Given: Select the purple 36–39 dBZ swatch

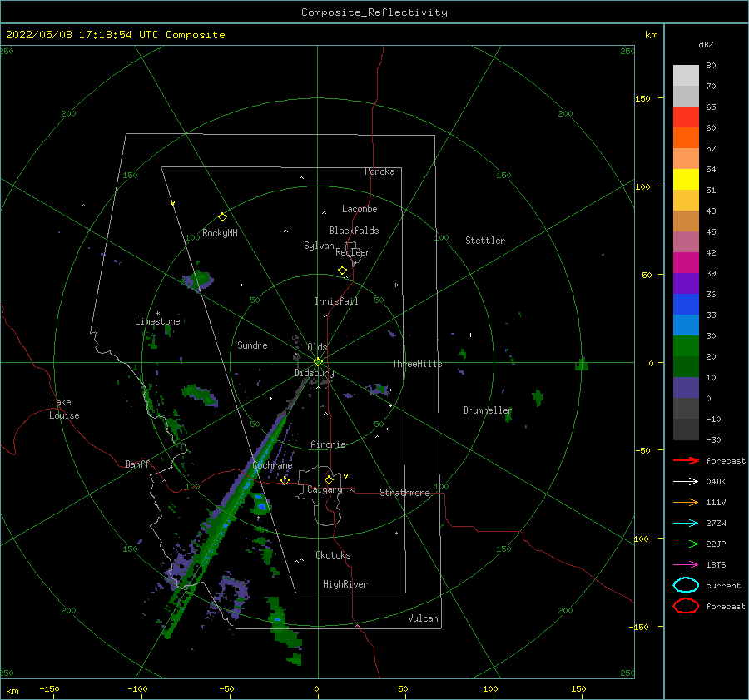Looking at the screenshot, I should tap(686, 283).
